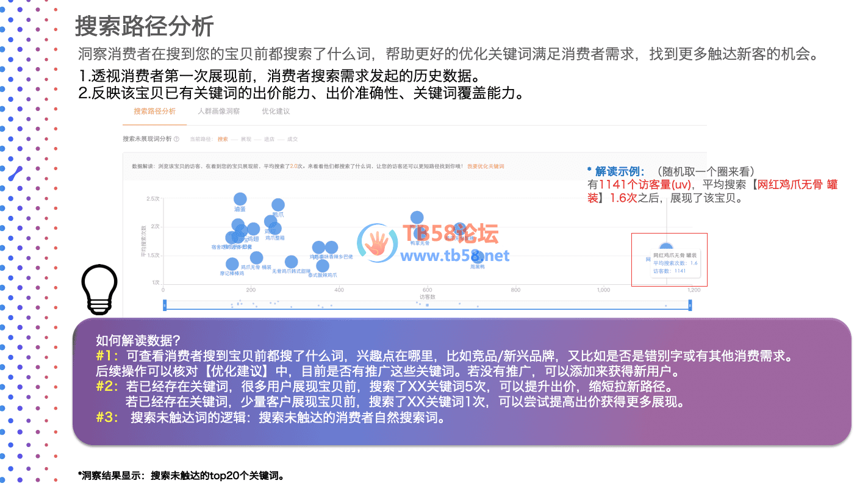Switch to the 搜索路径分析 tab
The image size is (868, 486).
154,112
